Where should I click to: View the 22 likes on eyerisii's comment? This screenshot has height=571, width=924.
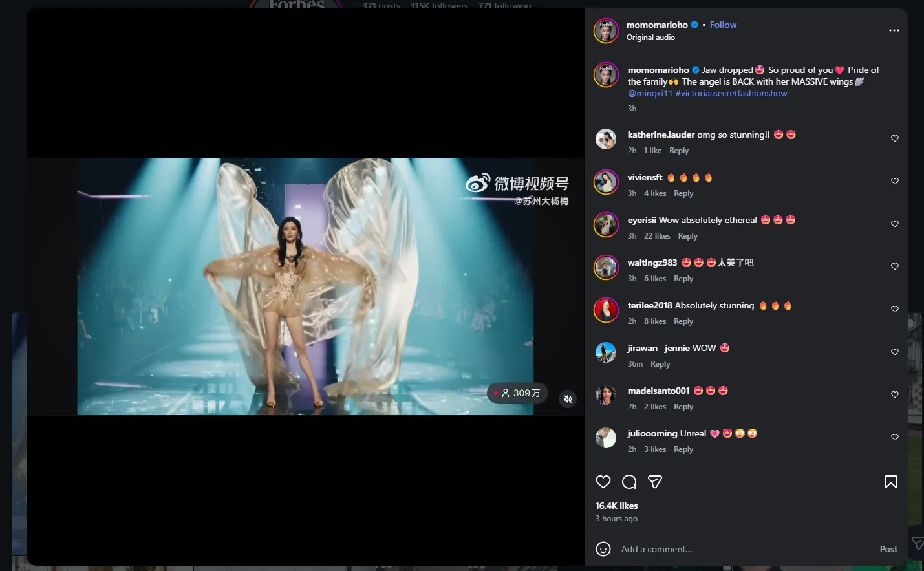pos(657,236)
